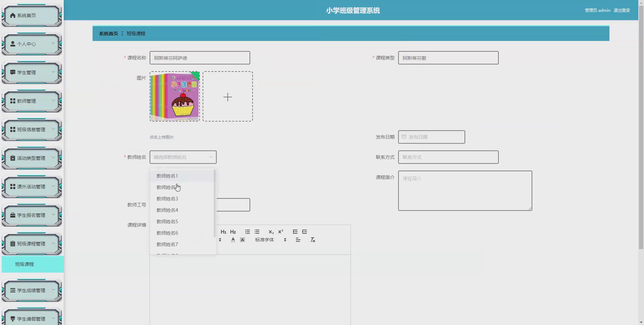Expand the 学生管理 sidebar section
Screen dimensions: 644x325
point(31,73)
